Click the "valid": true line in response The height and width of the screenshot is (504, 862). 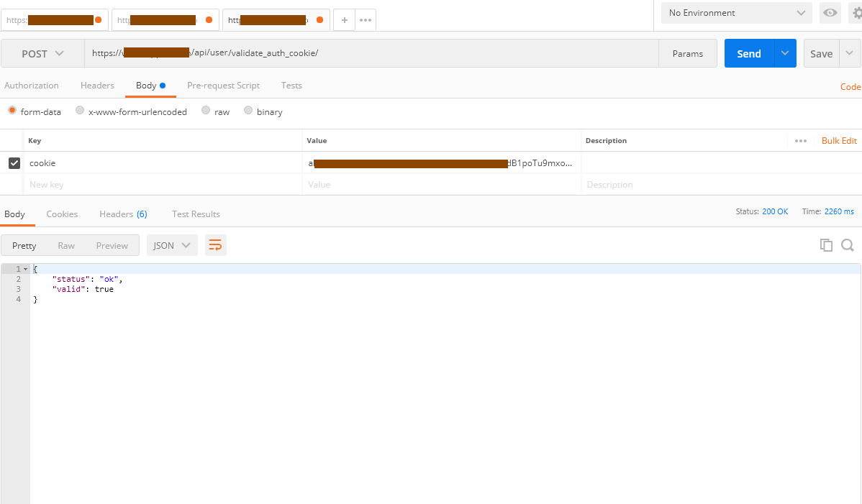click(x=83, y=289)
